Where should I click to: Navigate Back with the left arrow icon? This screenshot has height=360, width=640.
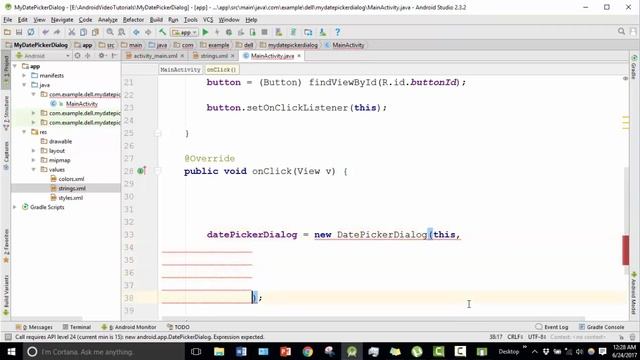click(x=136, y=32)
